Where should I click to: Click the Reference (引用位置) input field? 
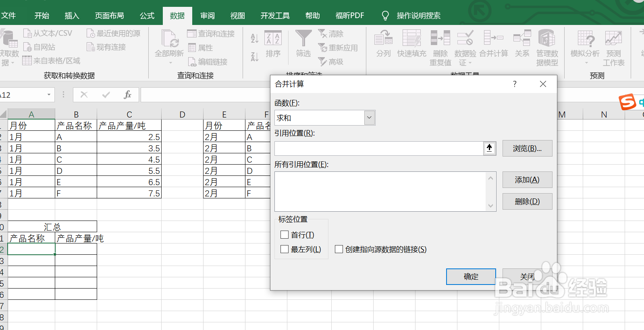tap(379, 148)
